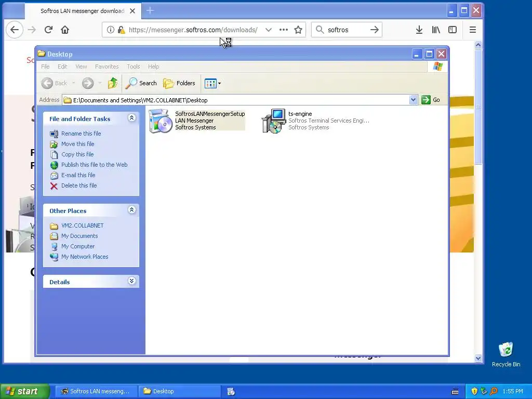
Task: Open a new Firefox tab with plus
Action: click(150, 11)
